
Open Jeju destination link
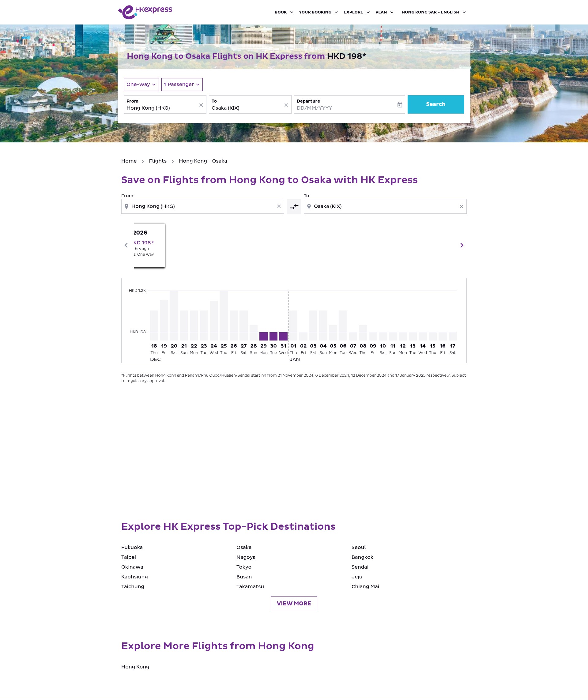357,577
